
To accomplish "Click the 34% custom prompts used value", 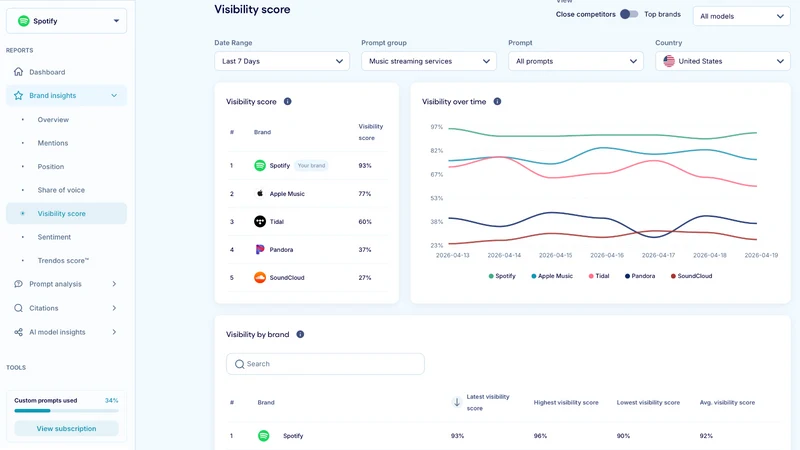I will 111,401.
